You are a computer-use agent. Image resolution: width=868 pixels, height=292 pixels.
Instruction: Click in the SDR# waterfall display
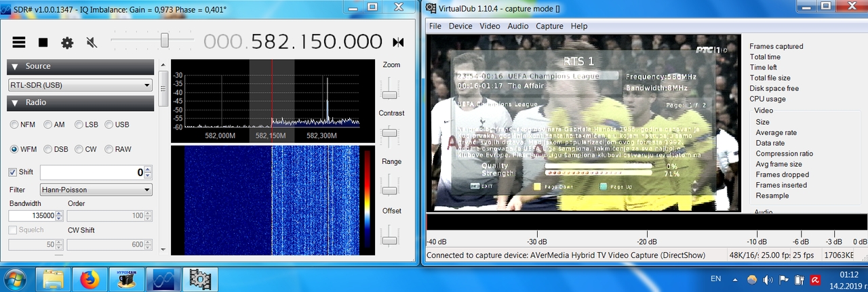[264, 200]
